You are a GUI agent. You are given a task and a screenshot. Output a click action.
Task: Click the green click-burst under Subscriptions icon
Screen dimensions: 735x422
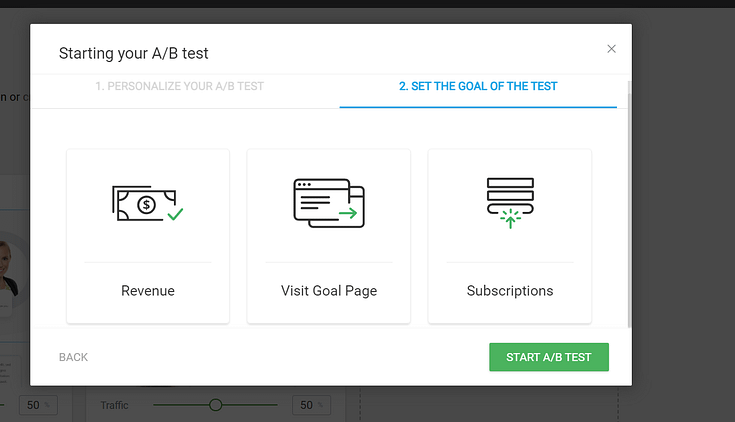click(x=510, y=219)
